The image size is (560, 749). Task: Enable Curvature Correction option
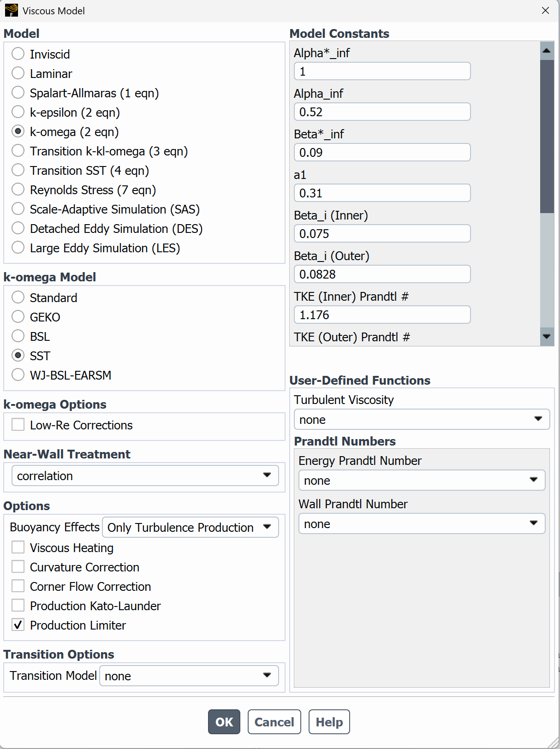point(18,567)
